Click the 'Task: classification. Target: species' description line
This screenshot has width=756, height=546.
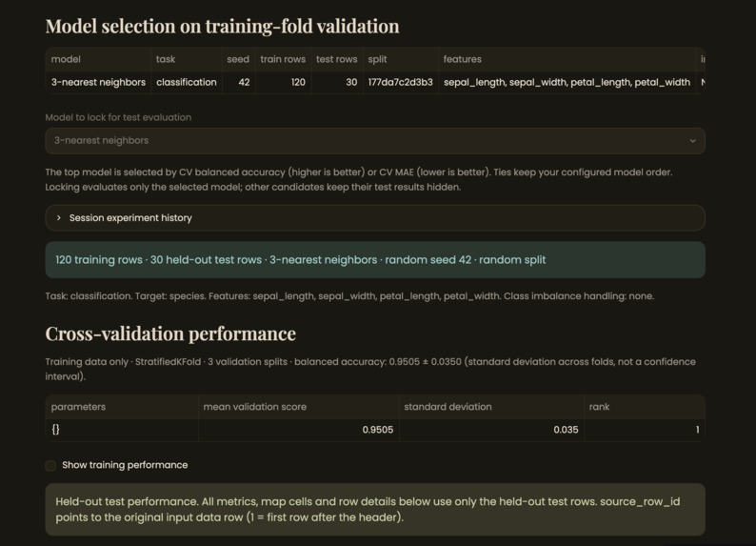pyautogui.click(x=349, y=296)
